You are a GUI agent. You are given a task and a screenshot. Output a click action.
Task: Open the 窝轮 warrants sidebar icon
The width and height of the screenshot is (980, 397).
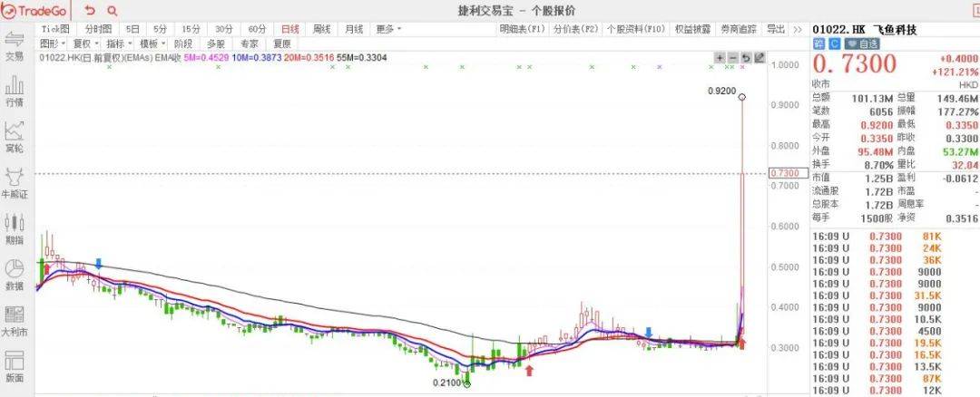click(x=14, y=139)
